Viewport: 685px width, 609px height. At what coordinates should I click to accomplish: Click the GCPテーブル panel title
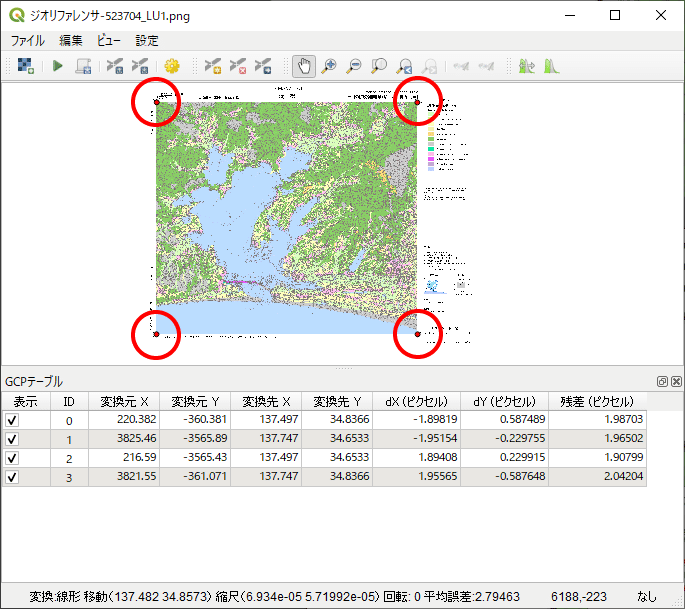34,382
